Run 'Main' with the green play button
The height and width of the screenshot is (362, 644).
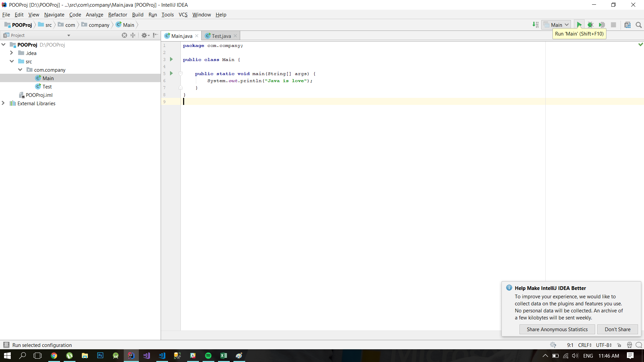[579, 25]
